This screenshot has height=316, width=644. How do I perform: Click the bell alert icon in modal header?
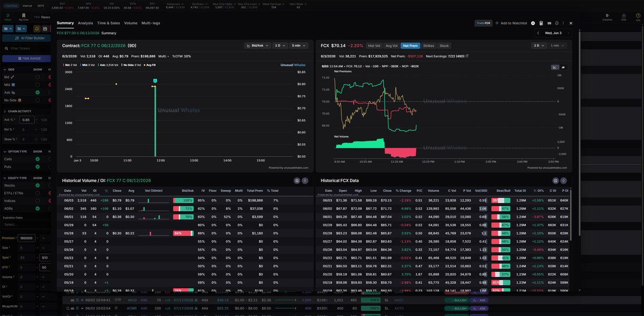557,23
